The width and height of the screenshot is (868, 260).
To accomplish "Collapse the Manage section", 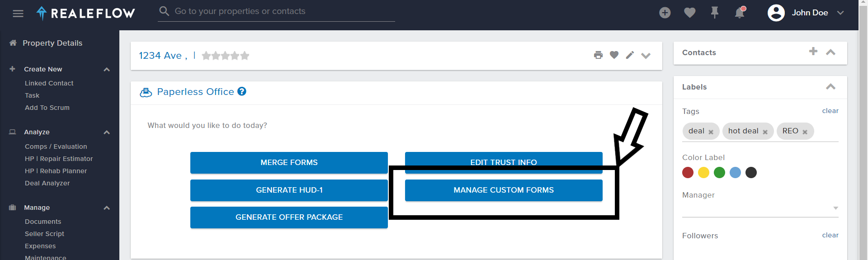I will point(107,208).
